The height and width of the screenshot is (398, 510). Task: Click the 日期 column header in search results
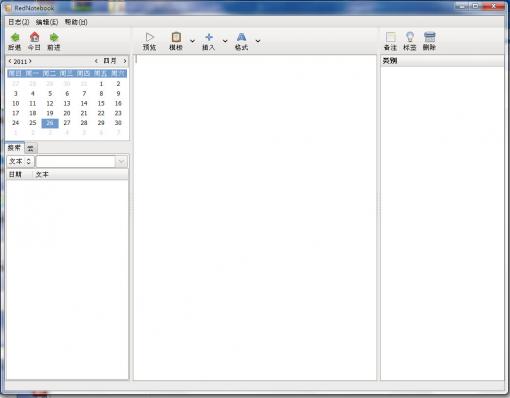19,174
